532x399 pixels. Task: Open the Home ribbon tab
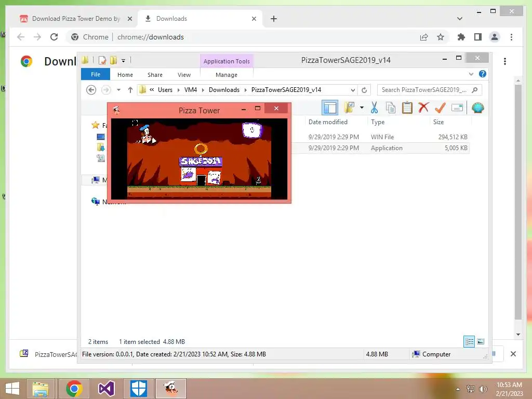[125, 75]
